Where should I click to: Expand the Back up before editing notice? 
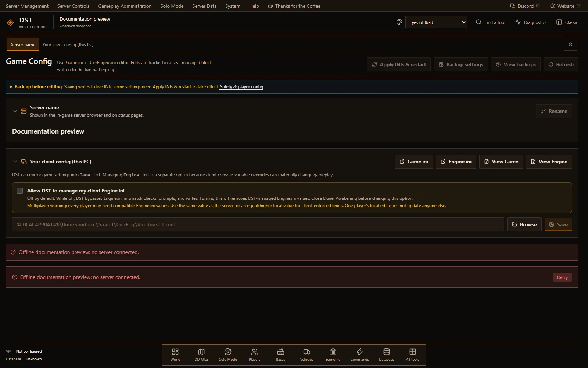(11, 87)
